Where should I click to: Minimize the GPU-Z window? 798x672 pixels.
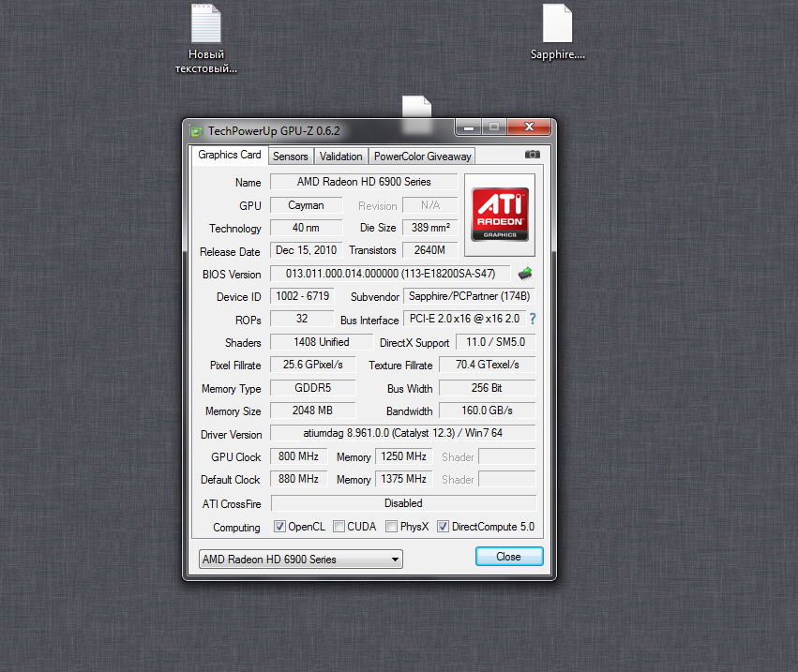coord(469,127)
